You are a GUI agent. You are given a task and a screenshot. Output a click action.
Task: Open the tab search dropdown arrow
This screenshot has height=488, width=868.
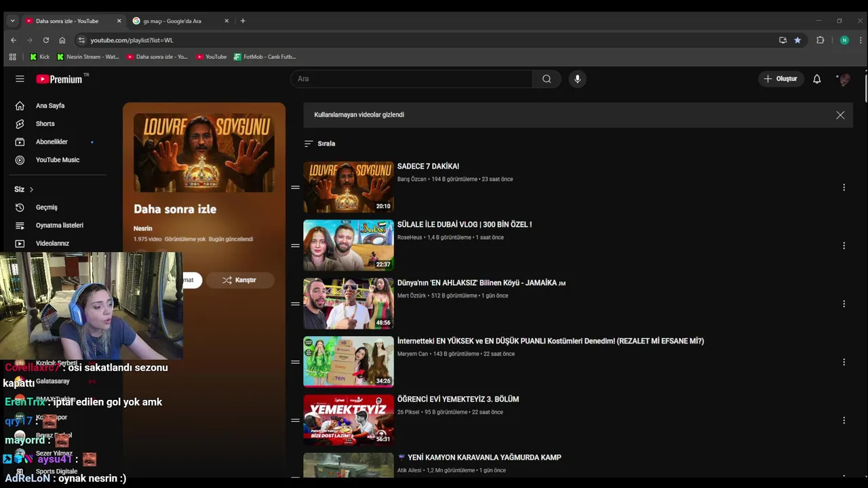(12, 21)
